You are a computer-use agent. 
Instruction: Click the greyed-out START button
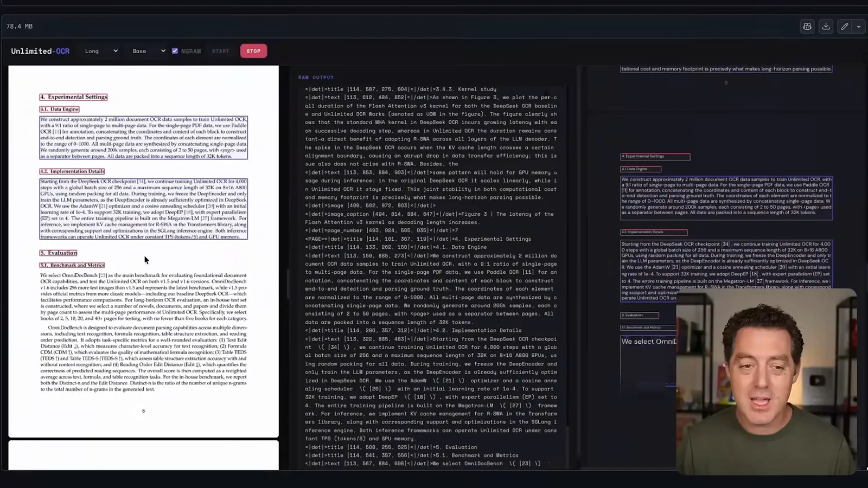220,51
